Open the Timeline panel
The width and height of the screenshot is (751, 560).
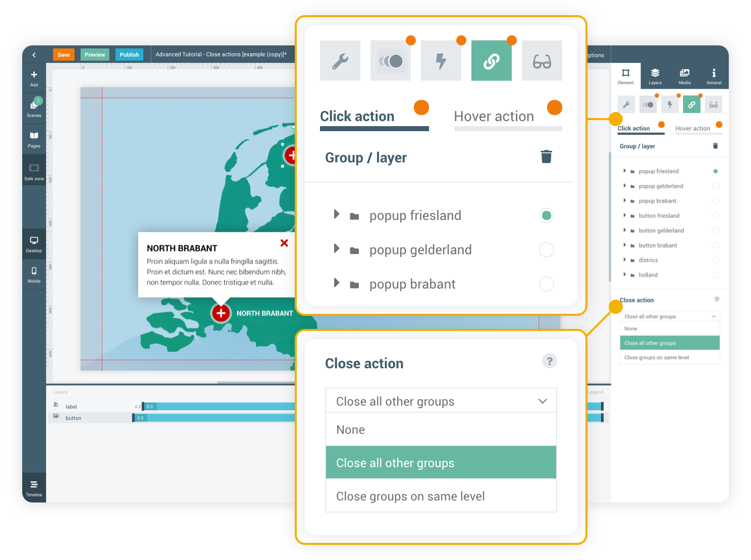pyautogui.click(x=34, y=487)
